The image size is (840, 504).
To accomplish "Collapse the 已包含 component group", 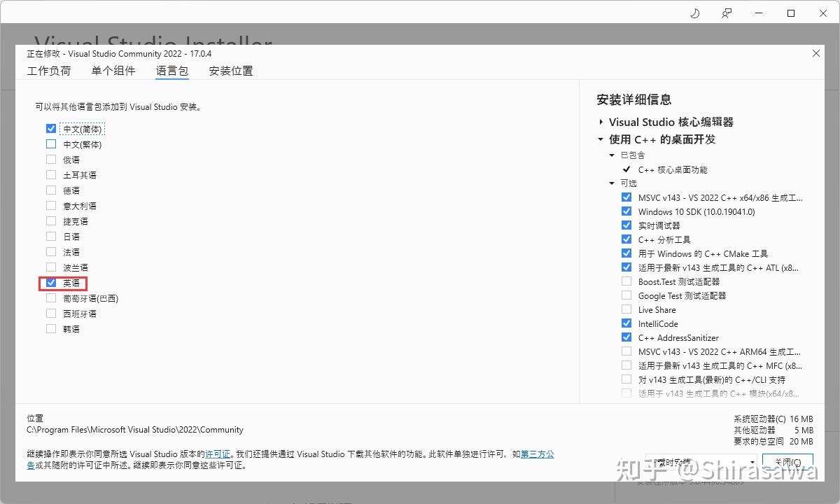I will pyautogui.click(x=612, y=155).
